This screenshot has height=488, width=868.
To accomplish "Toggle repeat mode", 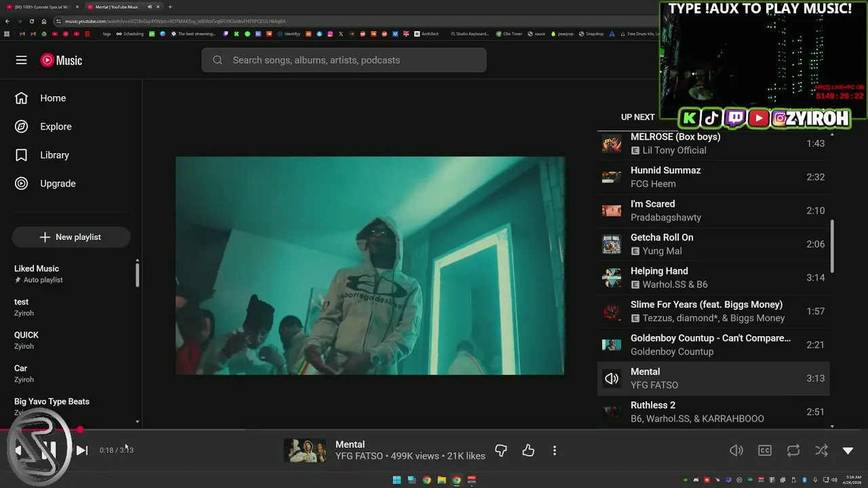I will pos(793,451).
